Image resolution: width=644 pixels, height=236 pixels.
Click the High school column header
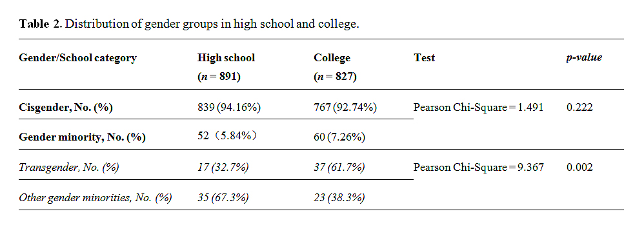pyautogui.click(x=226, y=58)
